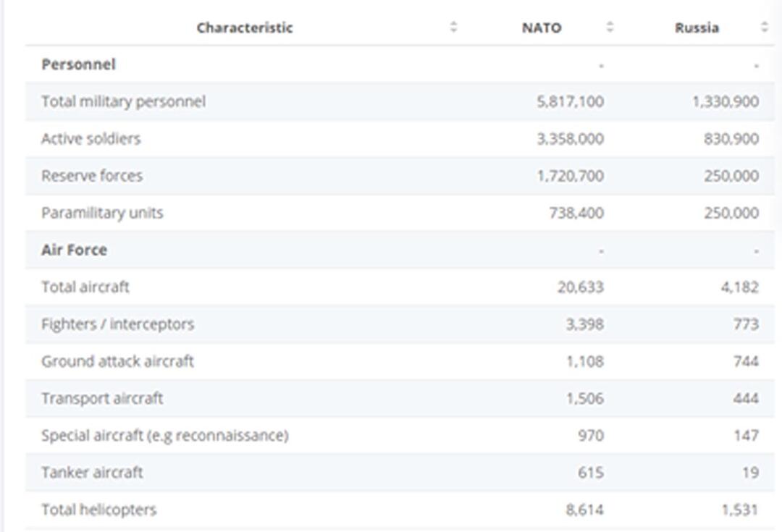Screen dimensions: 782x532
Task: Click the Transport aircraft row label
Action: 102,398
